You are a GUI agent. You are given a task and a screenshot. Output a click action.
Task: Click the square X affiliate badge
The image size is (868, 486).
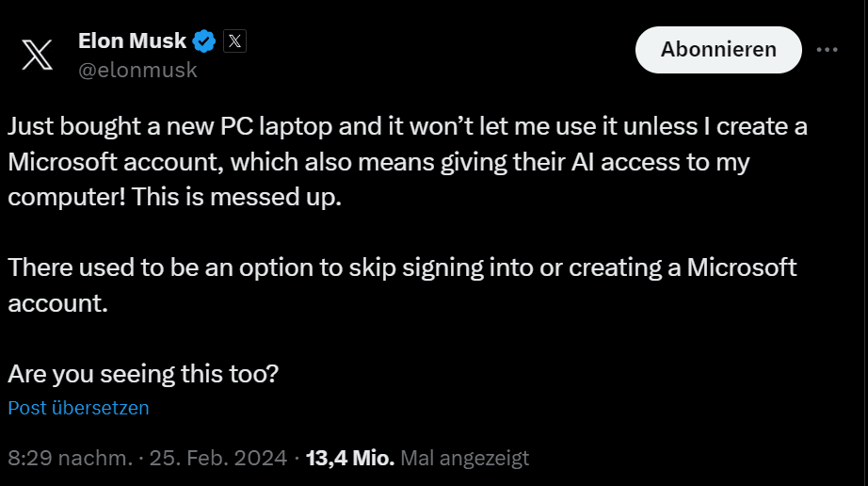tap(234, 40)
